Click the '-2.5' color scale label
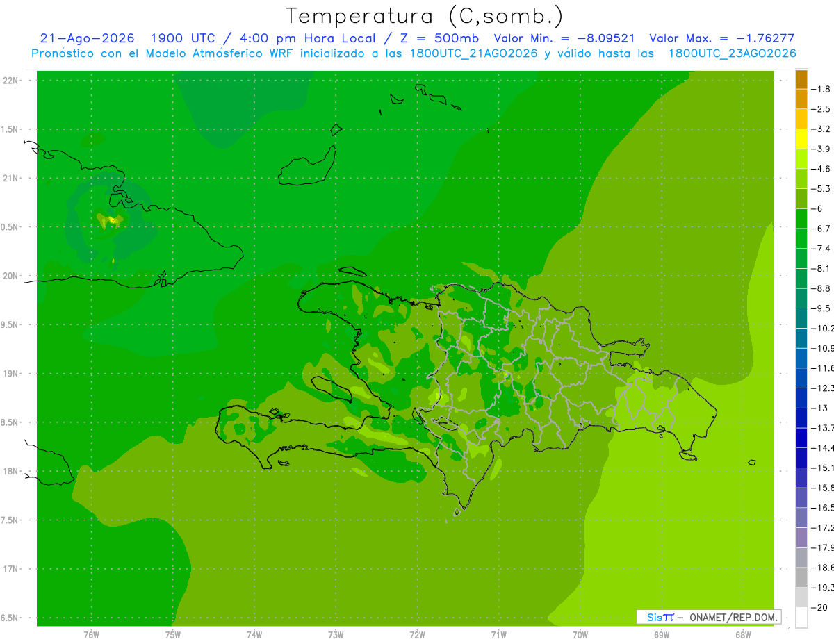The image size is (834, 644). tap(821, 109)
